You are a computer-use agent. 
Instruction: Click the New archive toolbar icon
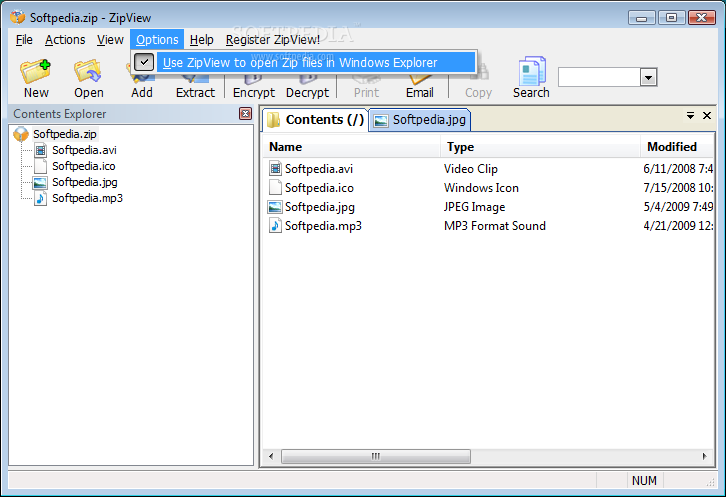35,71
